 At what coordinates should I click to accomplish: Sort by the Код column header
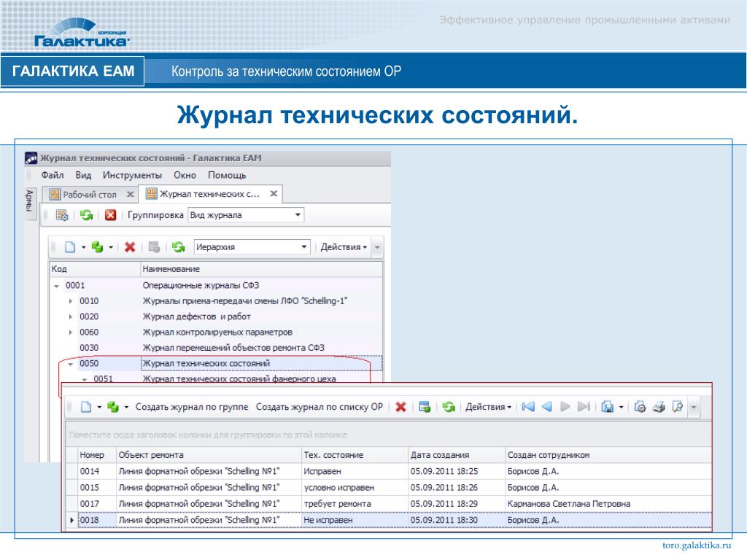coord(95,269)
